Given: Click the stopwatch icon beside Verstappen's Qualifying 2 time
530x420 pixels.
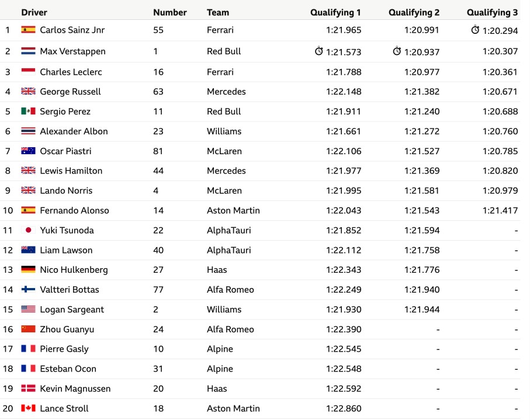Looking at the screenshot, I should point(397,51).
